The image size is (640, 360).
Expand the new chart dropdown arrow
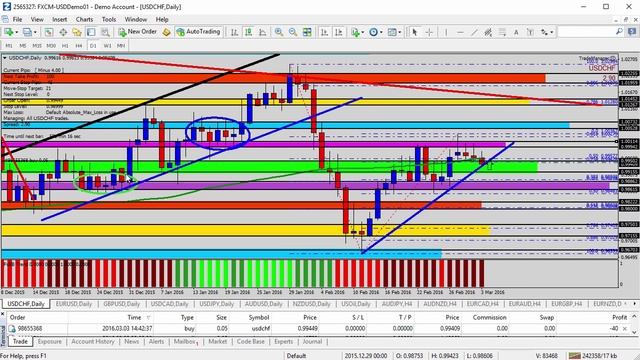(x=16, y=32)
